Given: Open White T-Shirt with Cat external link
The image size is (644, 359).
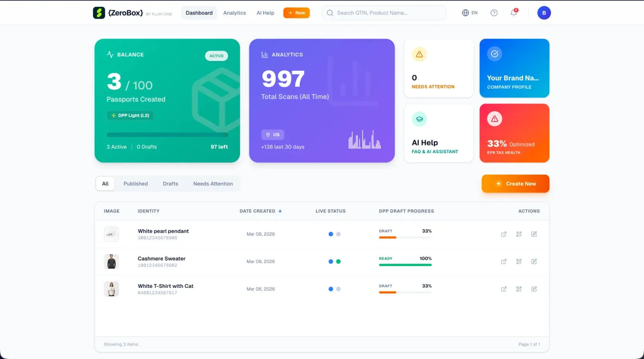Looking at the screenshot, I should [504, 289].
